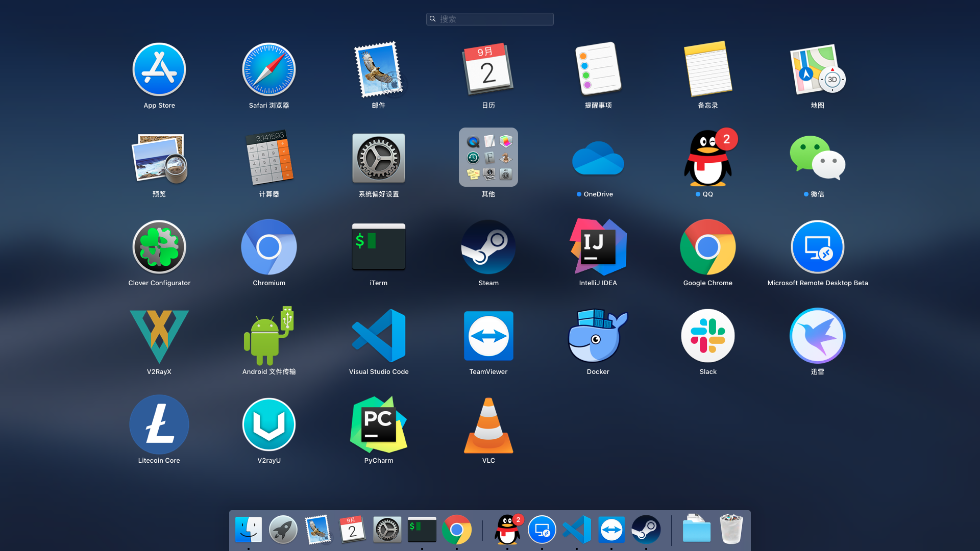Open QQ with notification badge in grid
This screenshot has width=980, height=551.
tap(707, 158)
